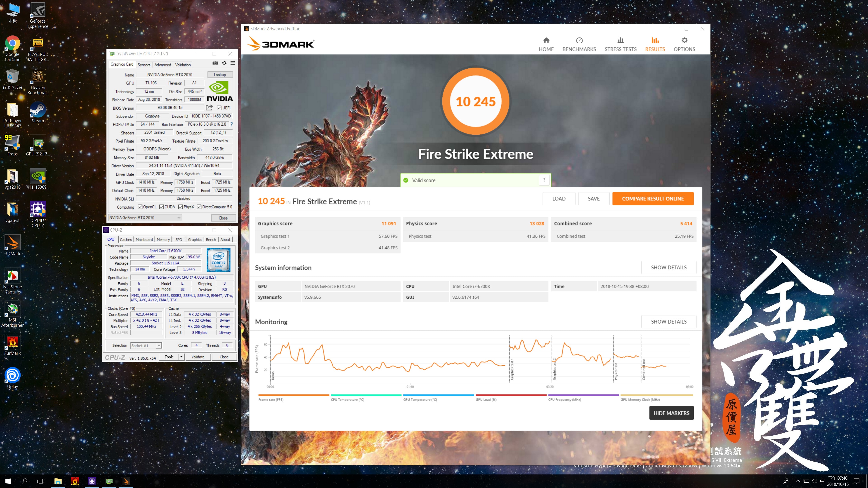Open taskbar search magnifier
This screenshot has height=488, width=868.
24,481
